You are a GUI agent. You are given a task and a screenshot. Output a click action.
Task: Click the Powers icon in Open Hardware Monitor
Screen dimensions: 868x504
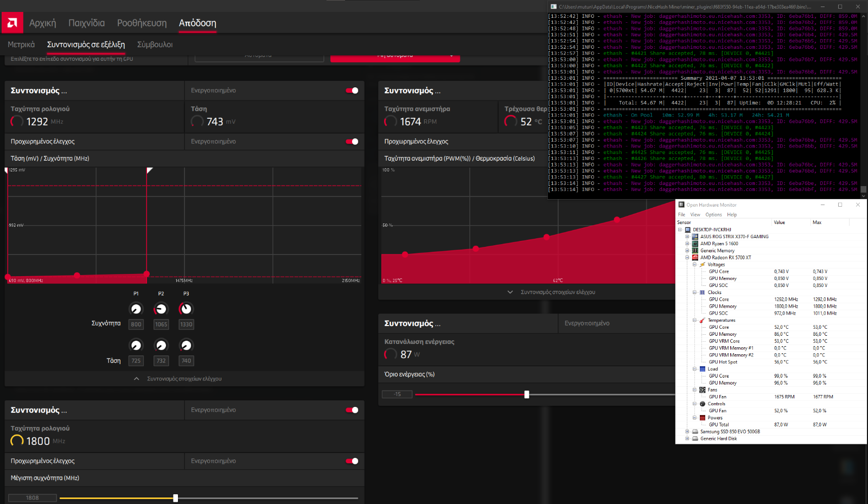click(702, 418)
